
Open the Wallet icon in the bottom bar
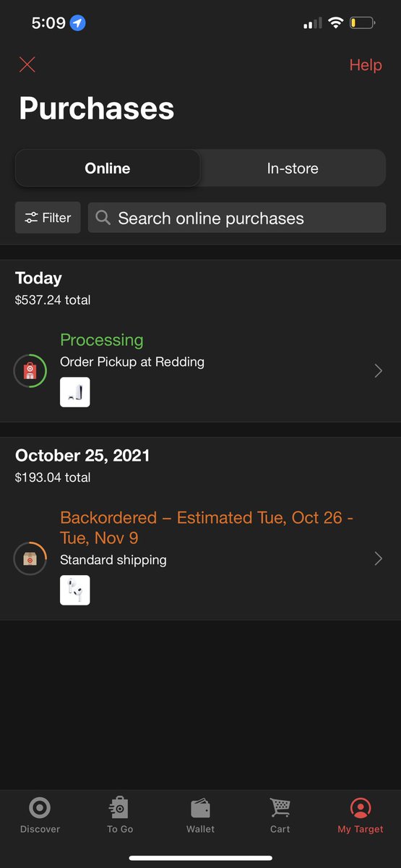200,808
